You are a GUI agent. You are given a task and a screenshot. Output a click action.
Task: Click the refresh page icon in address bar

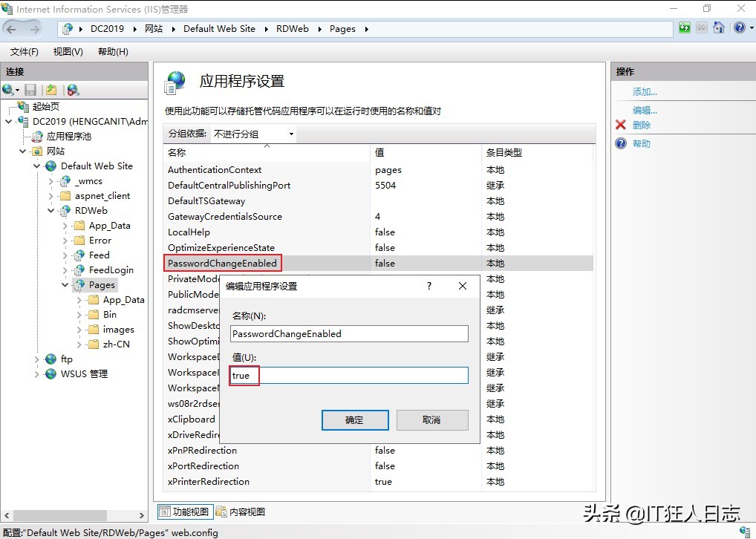684,28
